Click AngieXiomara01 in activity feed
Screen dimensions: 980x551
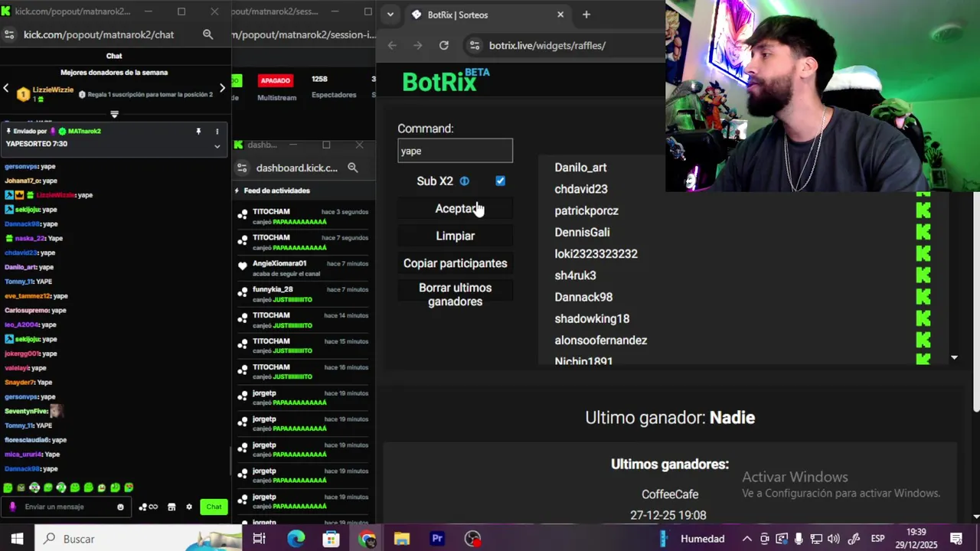click(x=279, y=264)
